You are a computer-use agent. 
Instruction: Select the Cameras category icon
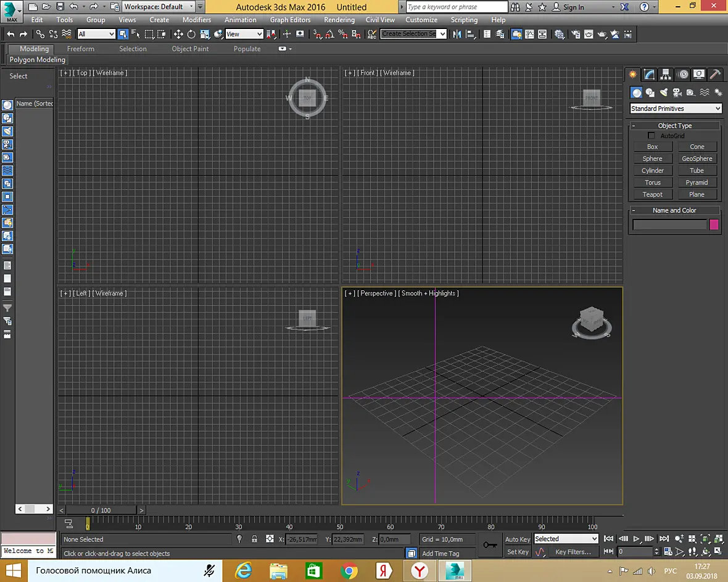677,92
